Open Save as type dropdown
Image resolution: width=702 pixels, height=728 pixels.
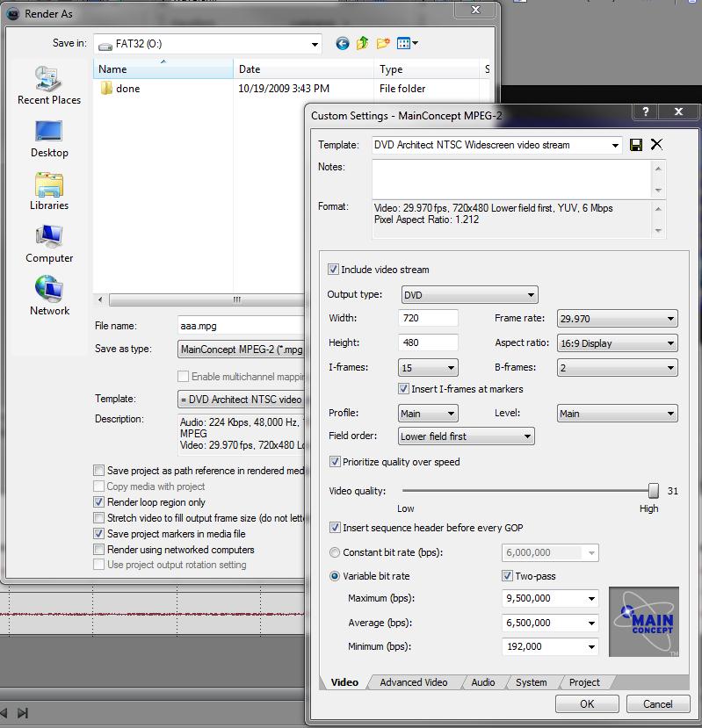[241, 350]
